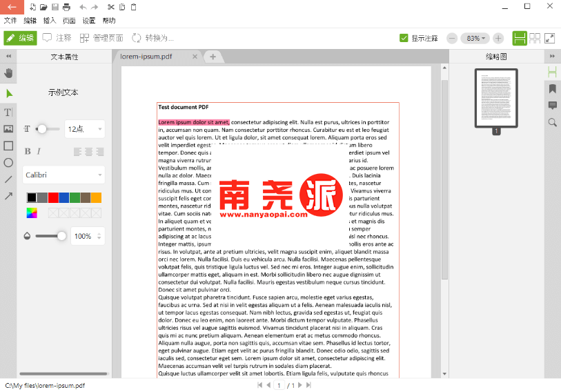
Task: Open the search magnifier icon
Action: (x=553, y=122)
